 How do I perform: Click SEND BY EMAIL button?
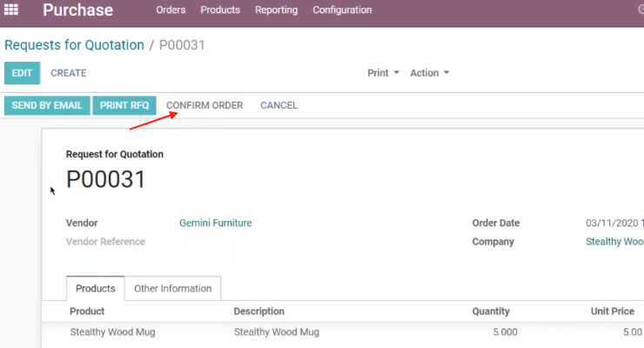click(x=47, y=105)
